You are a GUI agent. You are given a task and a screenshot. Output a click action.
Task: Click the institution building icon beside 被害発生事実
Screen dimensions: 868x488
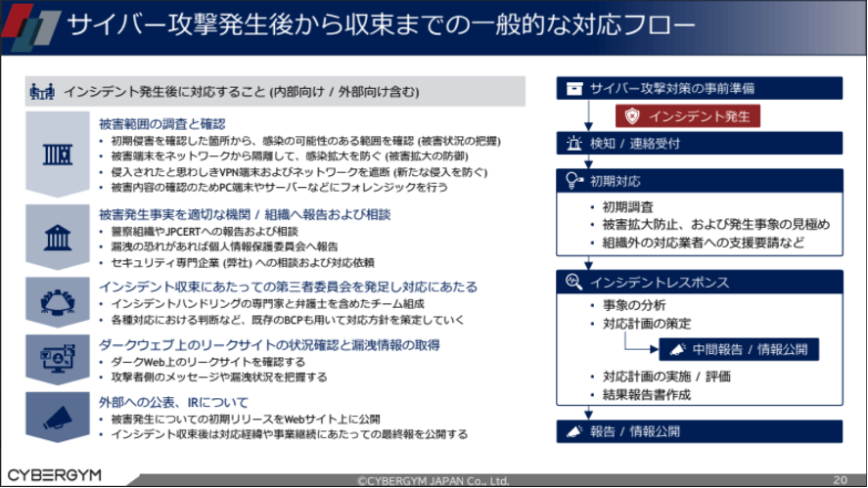point(58,238)
